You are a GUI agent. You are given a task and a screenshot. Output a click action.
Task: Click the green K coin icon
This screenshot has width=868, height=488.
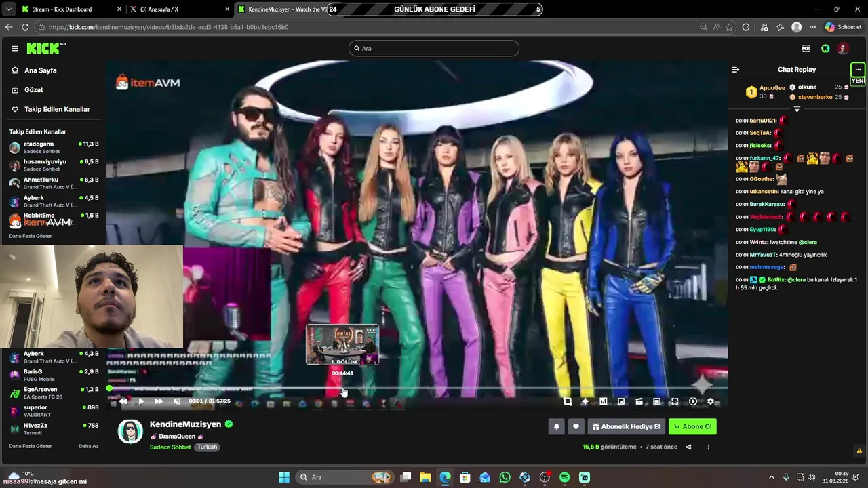coord(825,48)
